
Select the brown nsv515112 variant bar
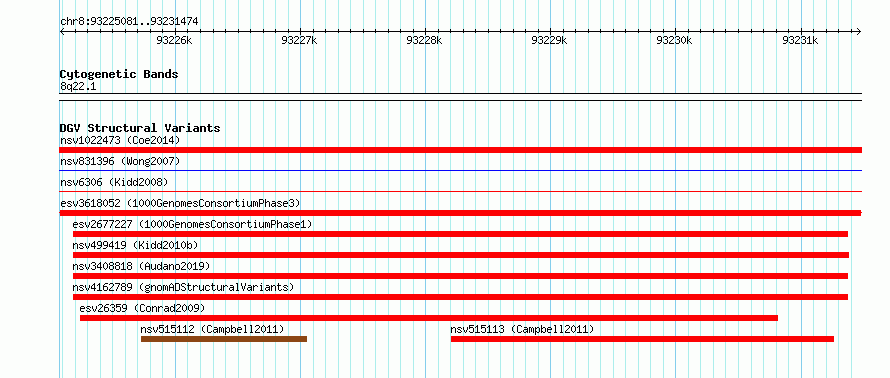click(224, 339)
